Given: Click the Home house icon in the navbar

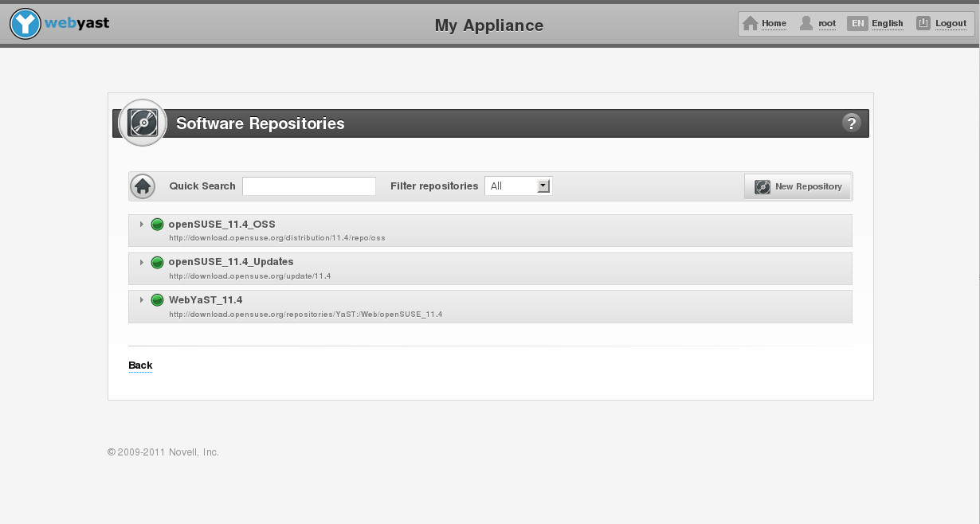Looking at the screenshot, I should tap(750, 23).
